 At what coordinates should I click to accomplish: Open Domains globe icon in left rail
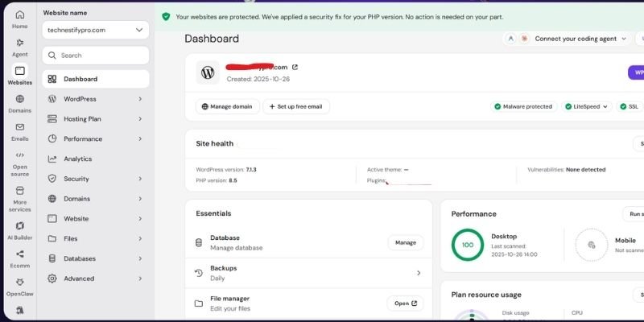tap(19, 99)
